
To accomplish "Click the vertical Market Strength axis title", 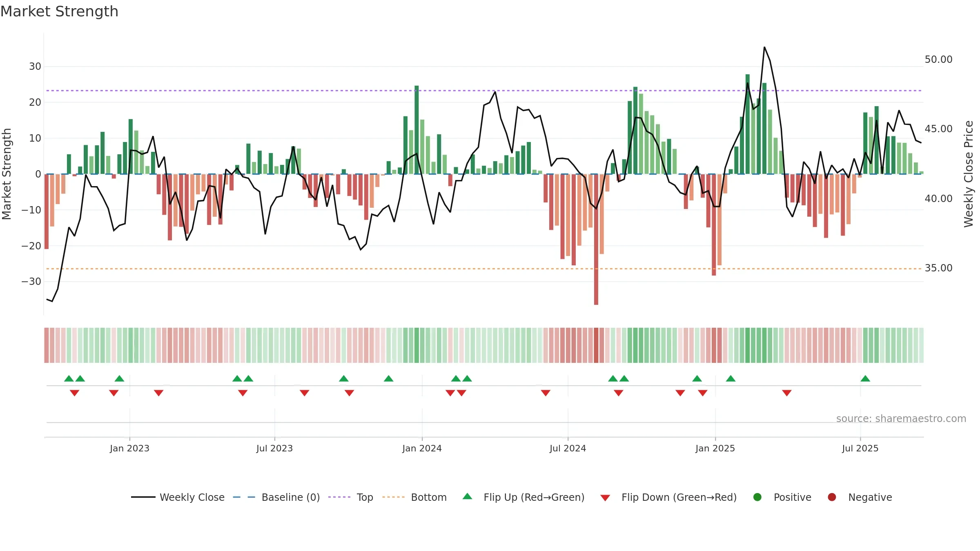I will click(7, 174).
